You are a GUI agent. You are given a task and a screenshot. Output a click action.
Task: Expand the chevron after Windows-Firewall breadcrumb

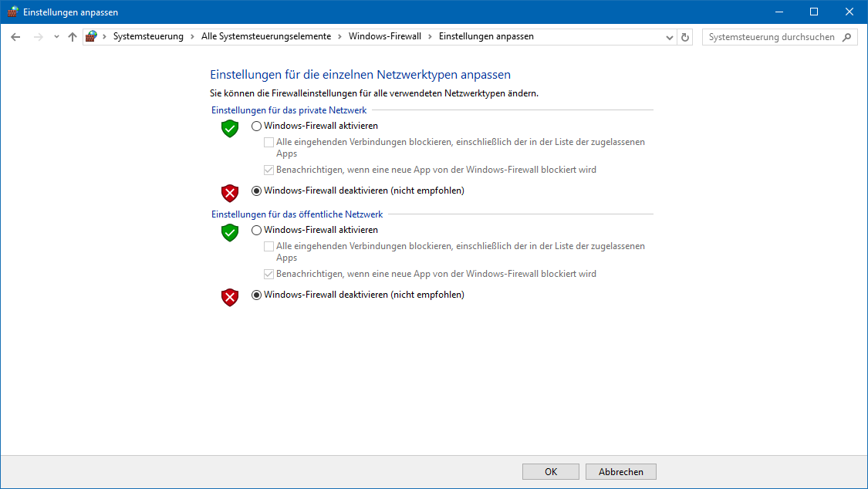(x=430, y=36)
